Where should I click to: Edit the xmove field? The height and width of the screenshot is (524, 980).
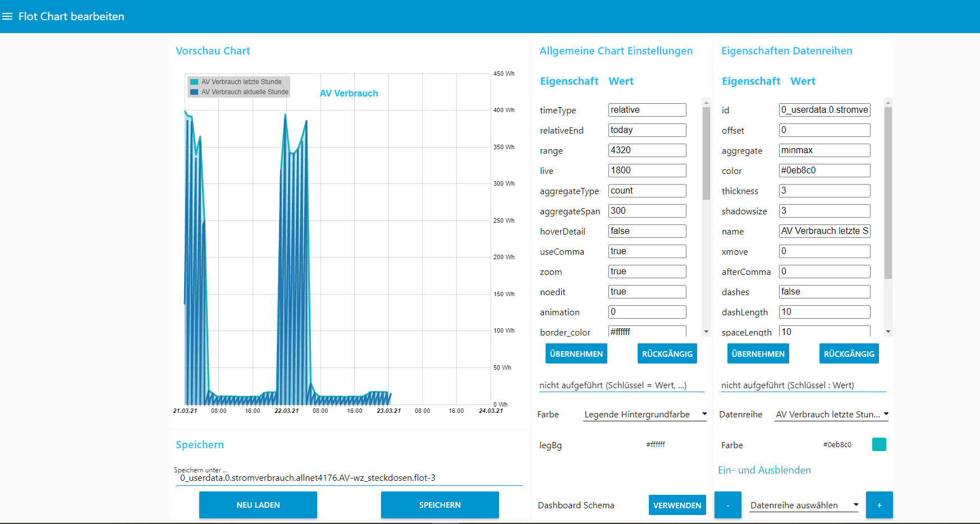click(825, 251)
